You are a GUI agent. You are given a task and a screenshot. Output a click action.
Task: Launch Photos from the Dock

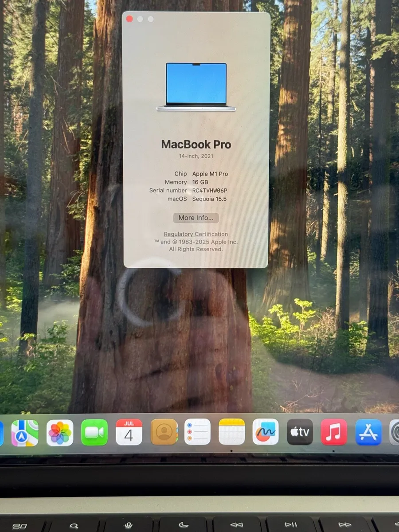click(x=60, y=433)
